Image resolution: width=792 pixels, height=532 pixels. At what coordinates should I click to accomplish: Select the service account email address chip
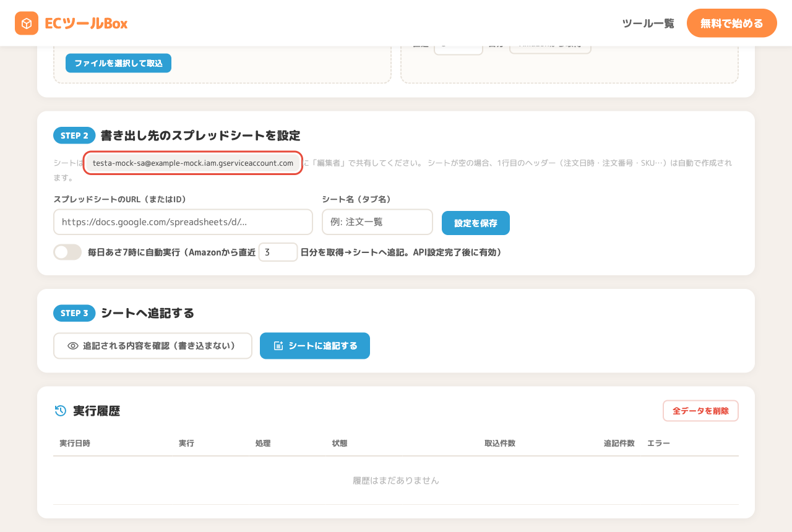pyautogui.click(x=193, y=163)
